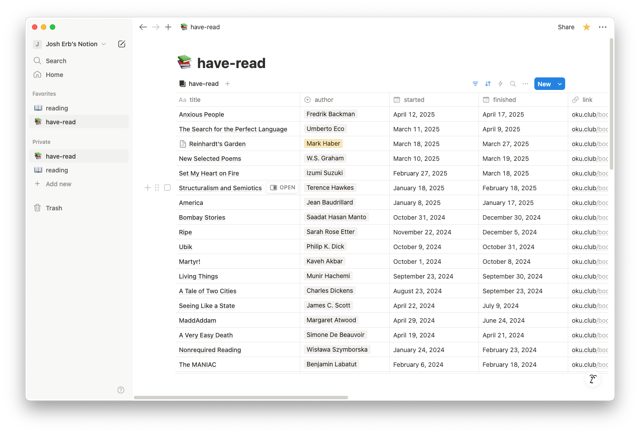The image size is (640, 434).
Task: Open the title column header menu
Action: click(238, 100)
